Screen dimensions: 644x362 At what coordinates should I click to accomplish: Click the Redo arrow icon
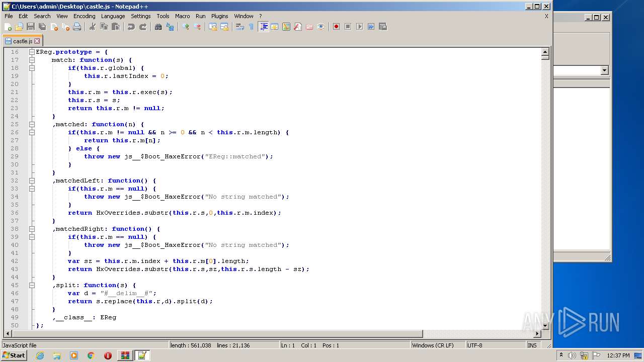pyautogui.click(x=143, y=27)
